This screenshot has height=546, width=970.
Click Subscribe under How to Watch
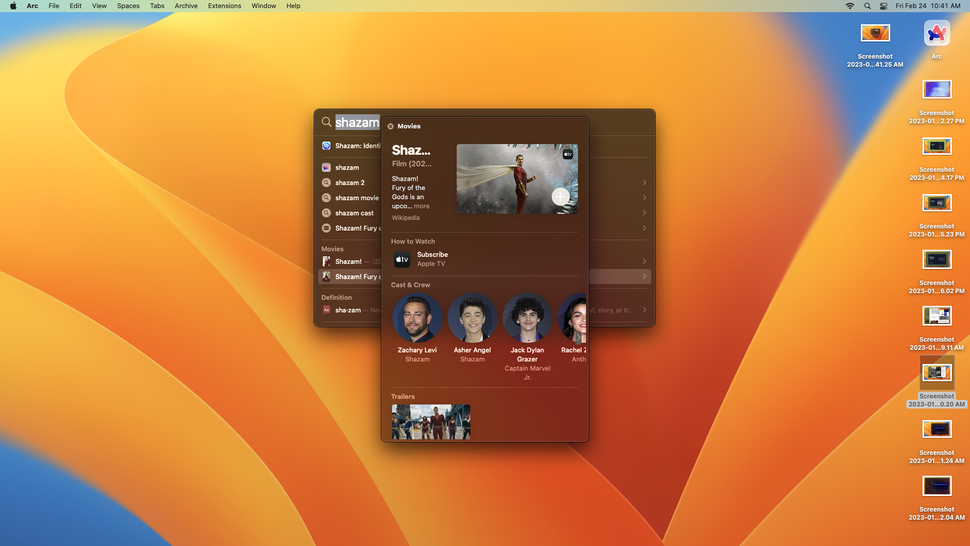click(432, 255)
